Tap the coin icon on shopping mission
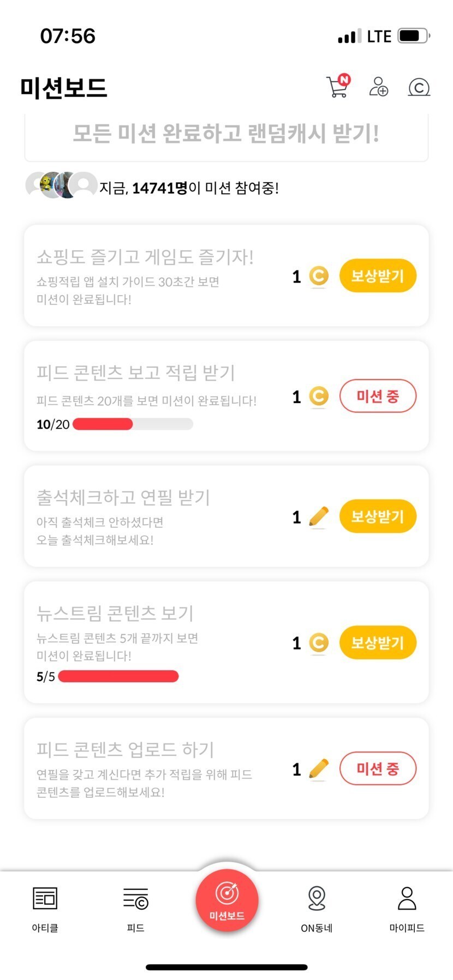453x980 pixels. tap(319, 276)
